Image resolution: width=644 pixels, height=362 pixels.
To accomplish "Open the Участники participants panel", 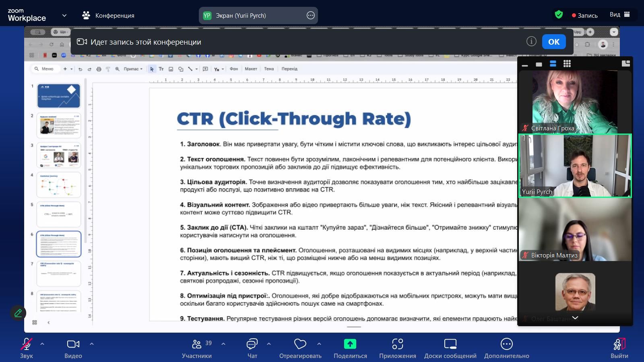I will (x=197, y=348).
